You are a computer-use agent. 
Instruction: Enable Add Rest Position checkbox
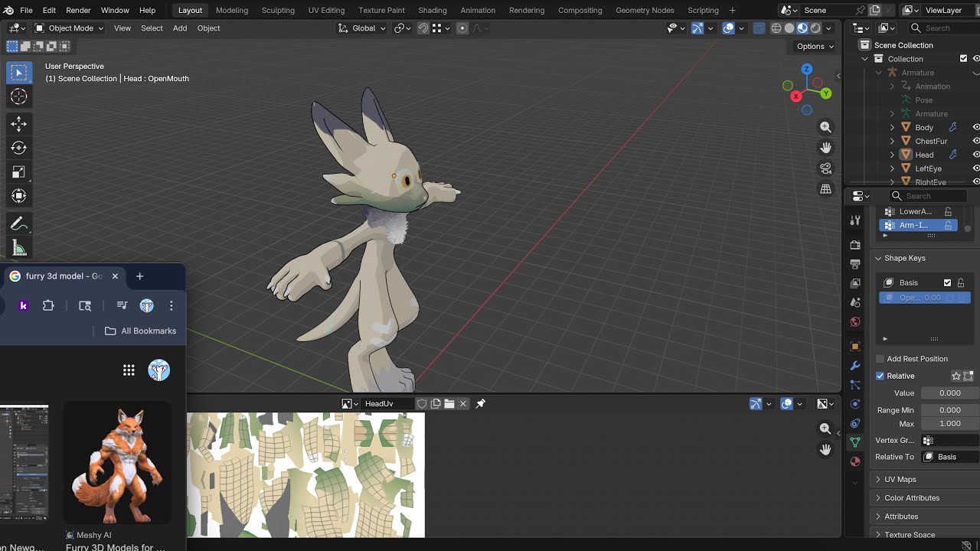click(x=880, y=359)
